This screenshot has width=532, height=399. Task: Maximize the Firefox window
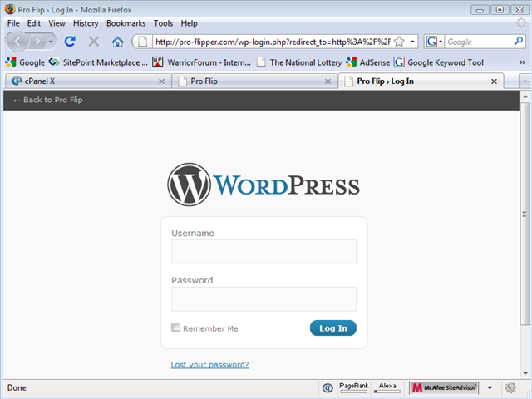pyautogui.click(x=500, y=10)
